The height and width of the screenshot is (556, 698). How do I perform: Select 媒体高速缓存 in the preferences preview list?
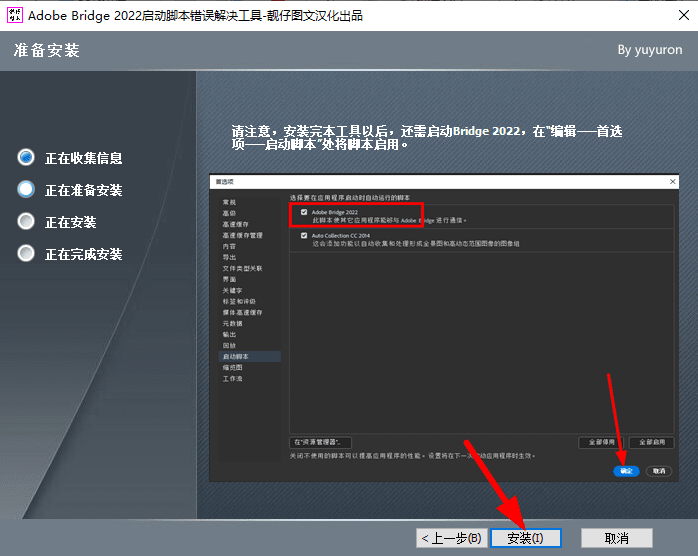tap(243, 312)
